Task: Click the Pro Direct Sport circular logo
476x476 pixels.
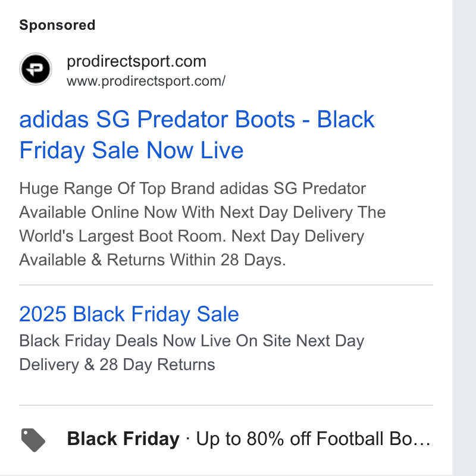Action: click(x=36, y=69)
